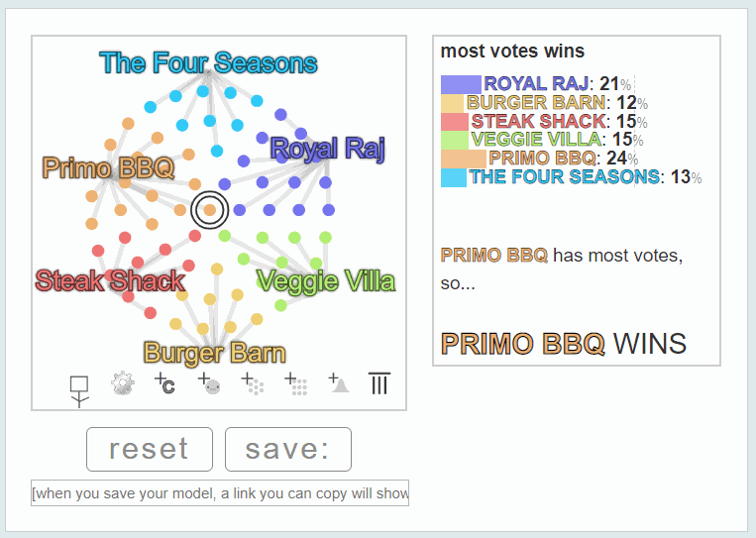Select the Primo BBQ candidate label

[x=108, y=167]
